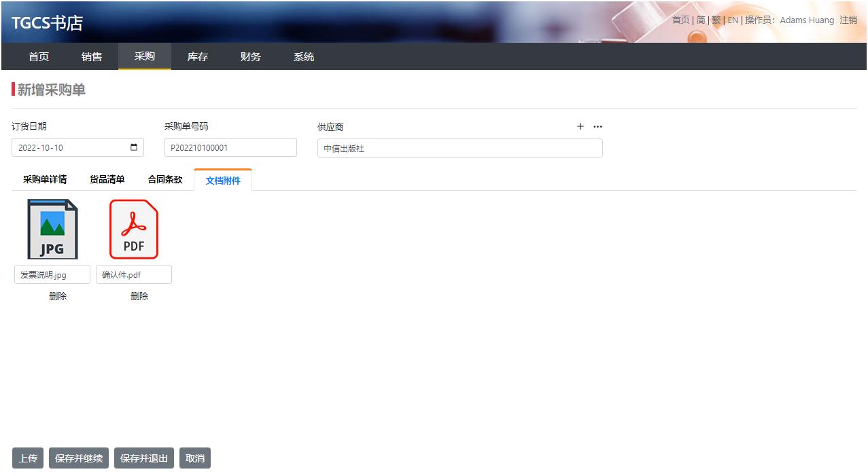
Task: Cancel with the 取消 button
Action: (195, 458)
